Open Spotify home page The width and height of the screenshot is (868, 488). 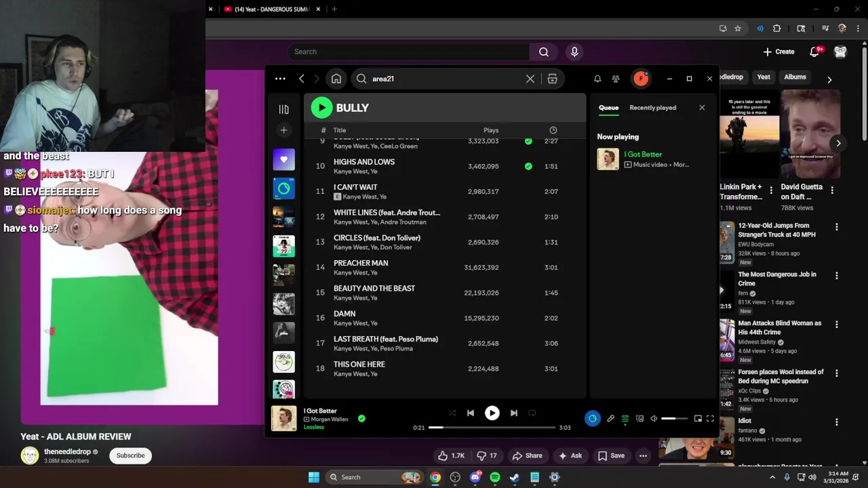click(x=336, y=79)
